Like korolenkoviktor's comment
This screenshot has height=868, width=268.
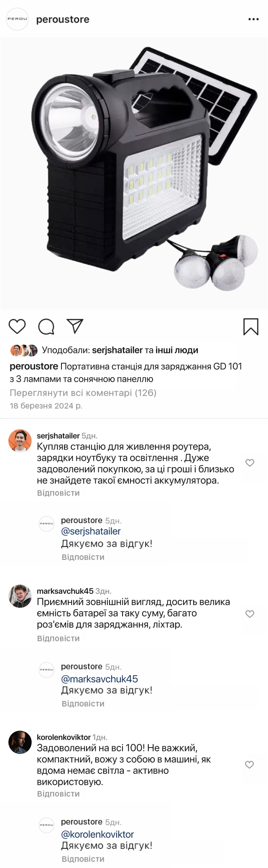pos(249,765)
